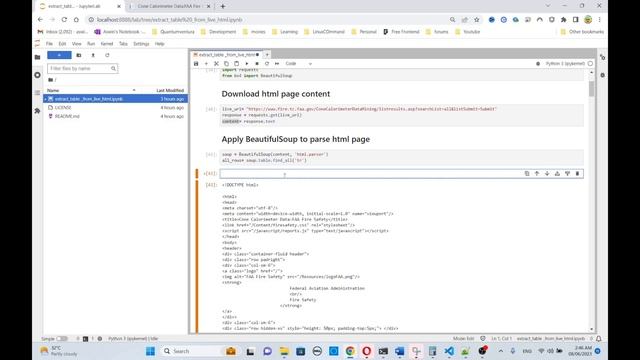Open Running Terminals and Kernels sidebar

click(38, 75)
